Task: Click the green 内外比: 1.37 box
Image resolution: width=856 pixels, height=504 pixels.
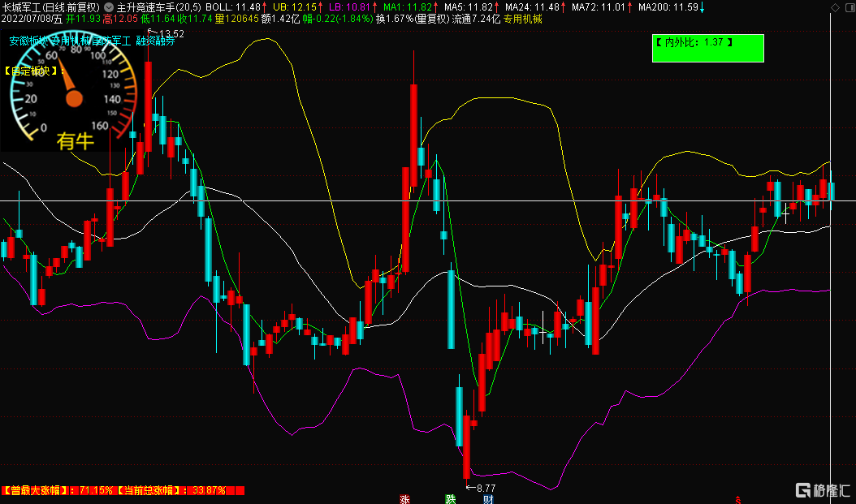Action: [x=707, y=48]
